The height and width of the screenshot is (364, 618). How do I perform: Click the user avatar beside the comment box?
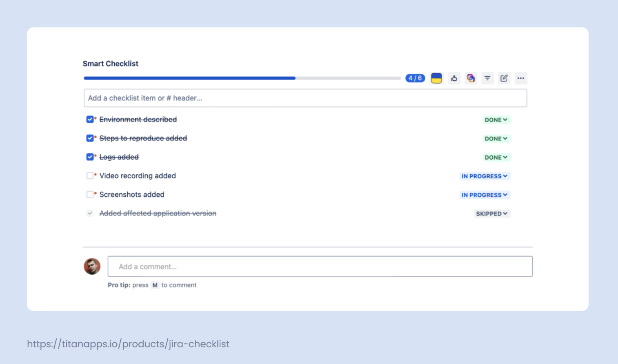92,266
